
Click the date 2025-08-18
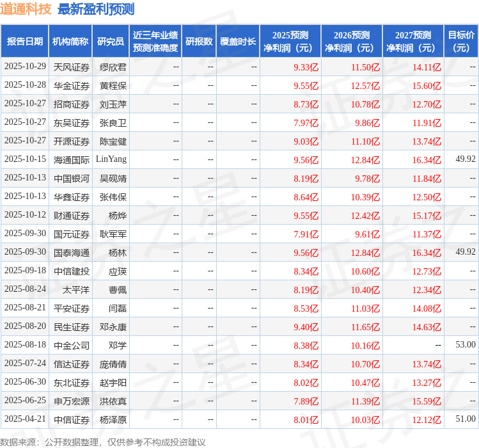pos(25,344)
